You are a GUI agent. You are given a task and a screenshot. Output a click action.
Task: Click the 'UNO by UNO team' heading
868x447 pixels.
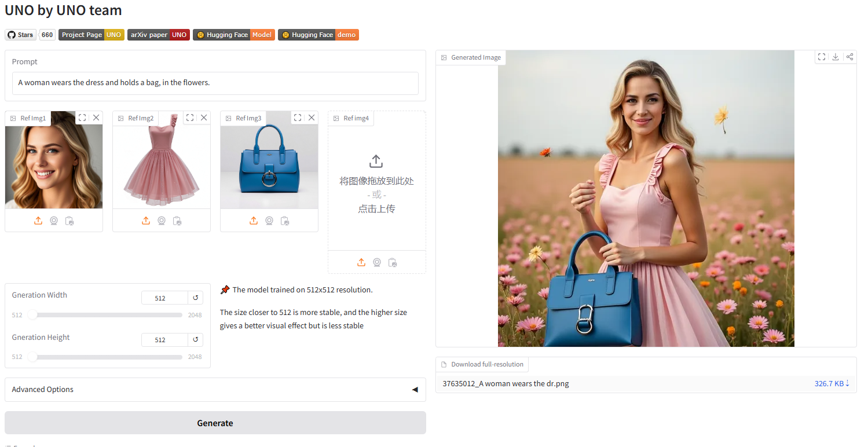[64, 10]
